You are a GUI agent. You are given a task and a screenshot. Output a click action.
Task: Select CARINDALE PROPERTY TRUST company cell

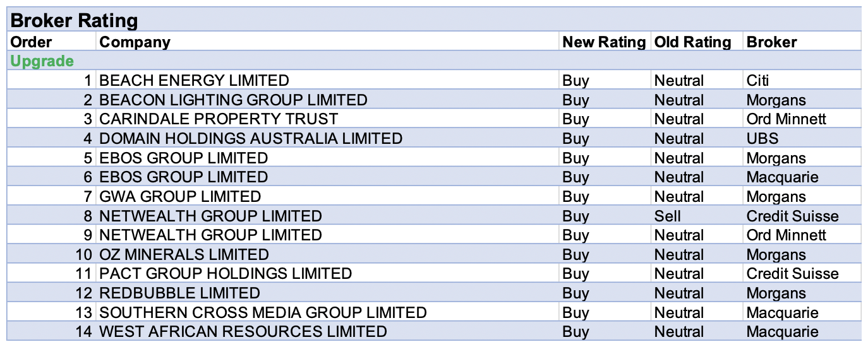(x=219, y=119)
